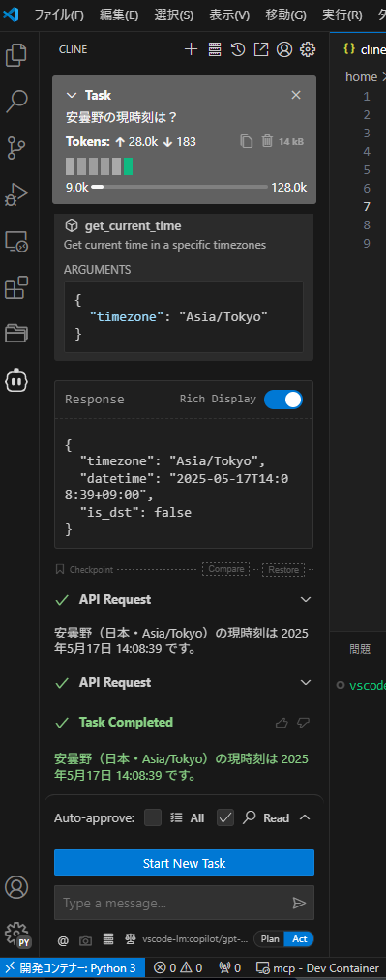Click the Cline history clock icon

[237, 49]
